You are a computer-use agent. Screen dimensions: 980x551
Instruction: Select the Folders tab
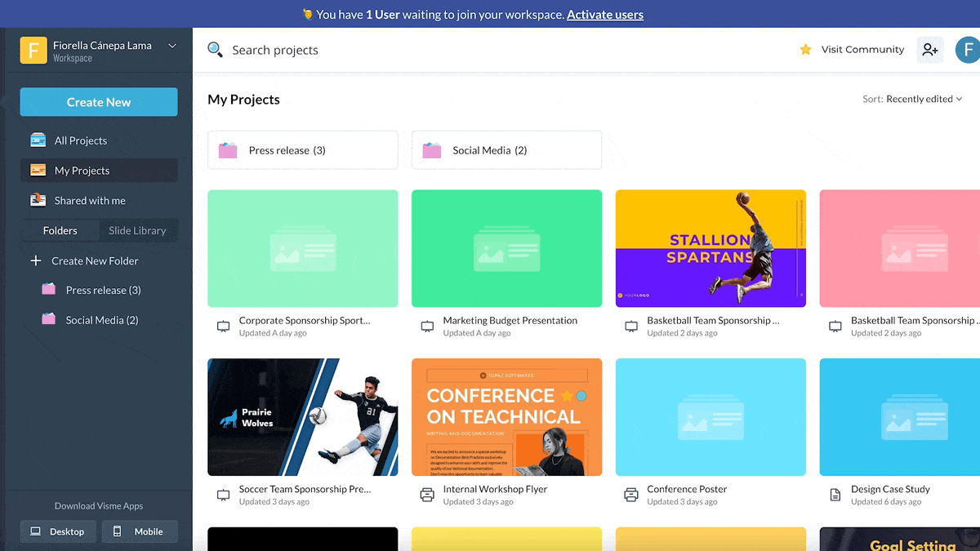tap(61, 230)
